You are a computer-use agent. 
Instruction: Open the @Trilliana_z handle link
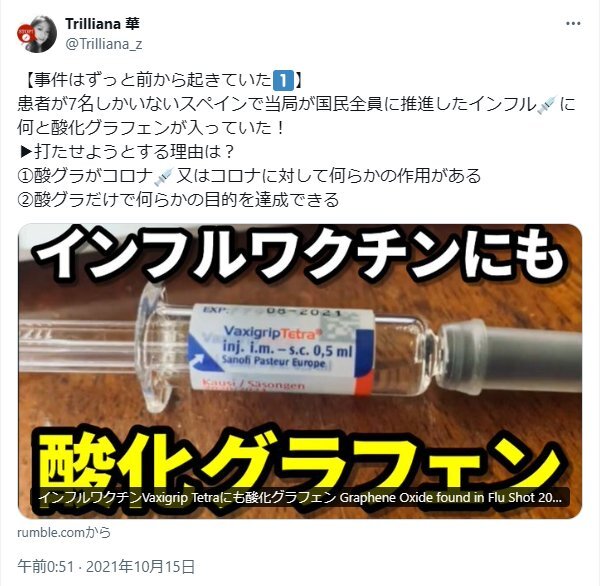click(x=104, y=44)
